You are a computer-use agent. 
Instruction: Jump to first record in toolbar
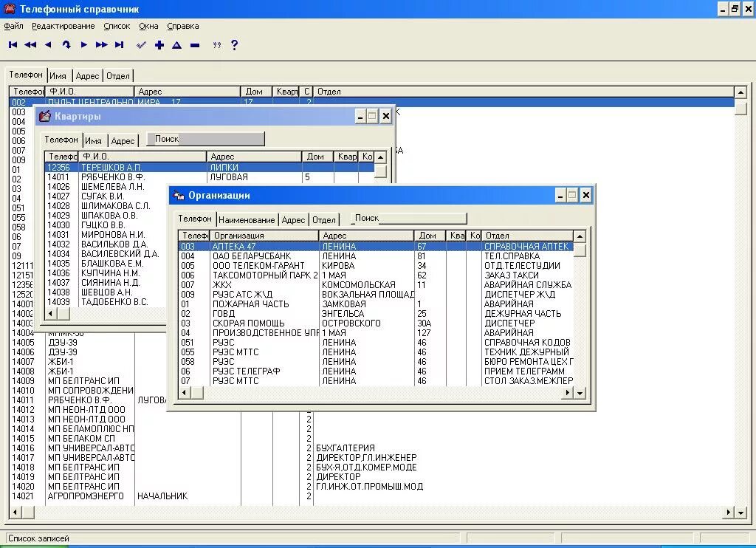(x=13, y=45)
